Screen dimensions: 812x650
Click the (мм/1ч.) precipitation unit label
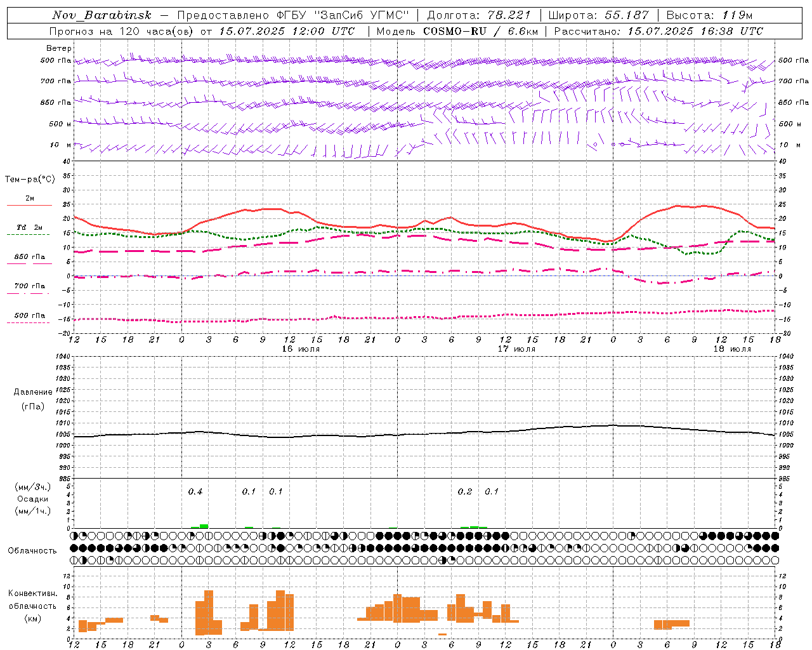coord(33,511)
